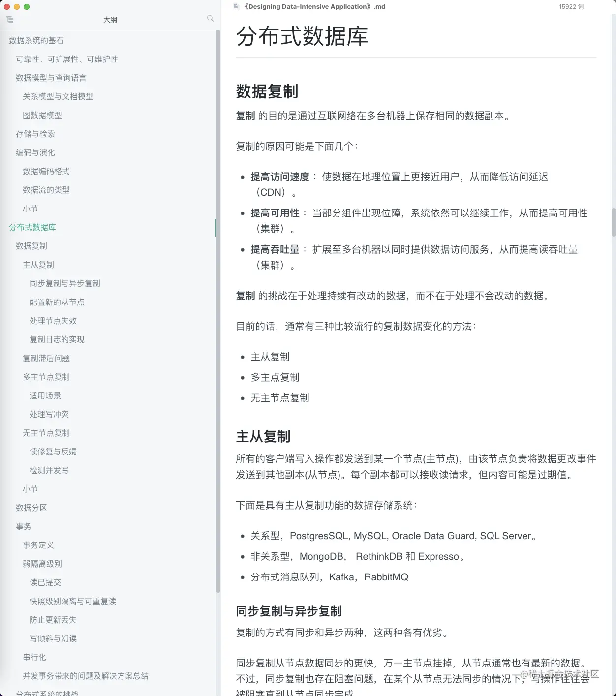The width and height of the screenshot is (616, 696).
Task: Minimize window using the yellow button
Action: (17, 7)
